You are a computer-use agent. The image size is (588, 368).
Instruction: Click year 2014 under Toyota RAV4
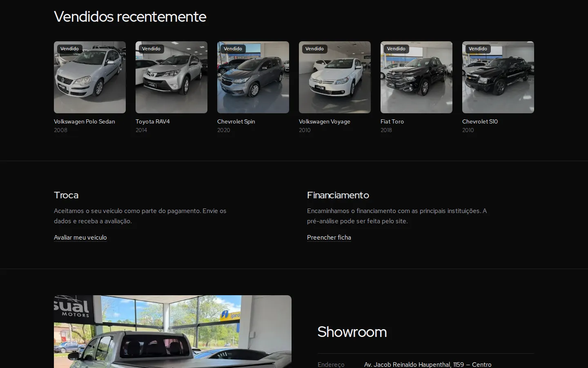(x=141, y=130)
